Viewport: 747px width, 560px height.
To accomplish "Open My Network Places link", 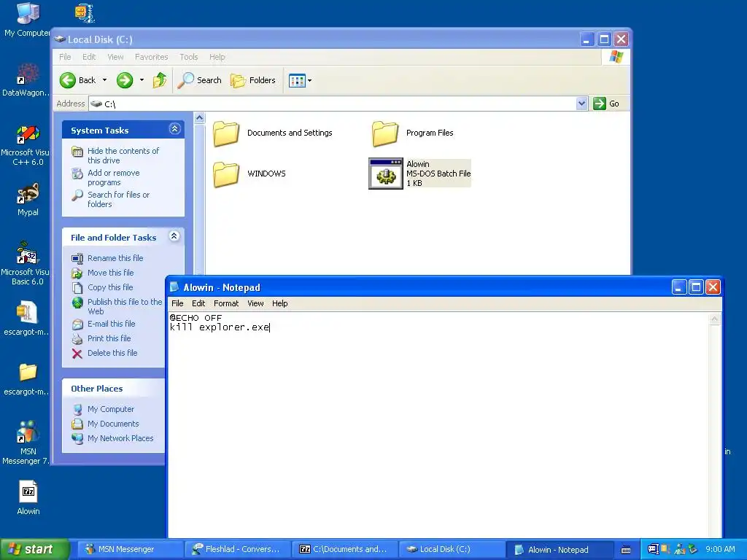I will (x=120, y=438).
